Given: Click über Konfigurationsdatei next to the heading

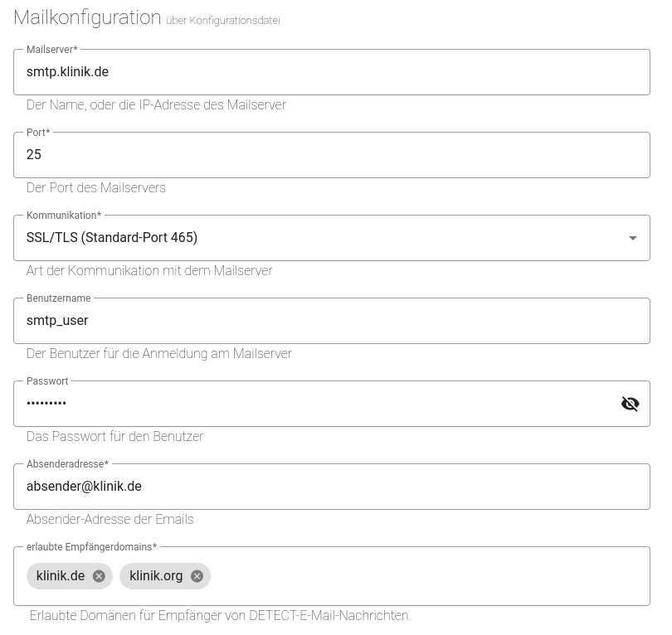Looking at the screenshot, I should pyautogui.click(x=222, y=21).
